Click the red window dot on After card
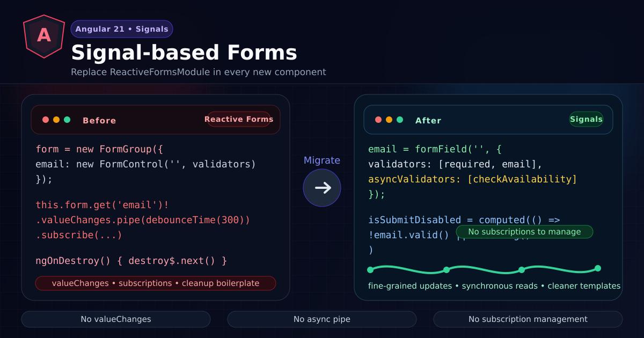The height and width of the screenshot is (338, 644). point(378,120)
